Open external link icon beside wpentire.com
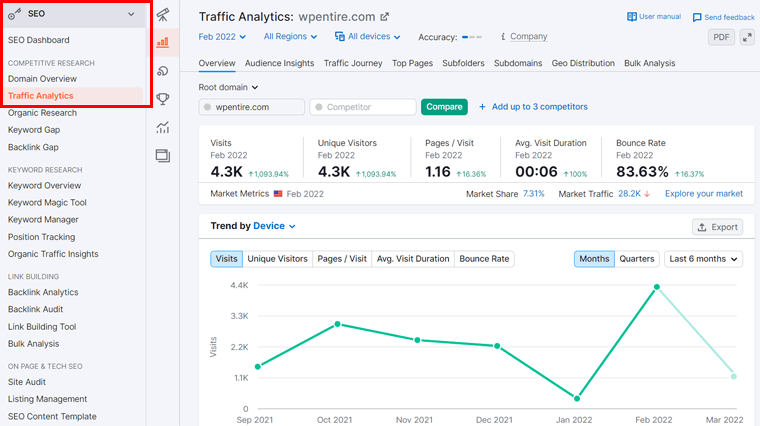This screenshot has width=760, height=426. 384,16
